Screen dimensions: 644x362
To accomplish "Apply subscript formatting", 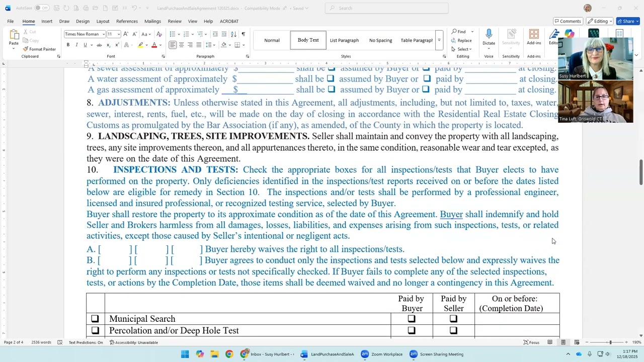I will click(108, 45).
